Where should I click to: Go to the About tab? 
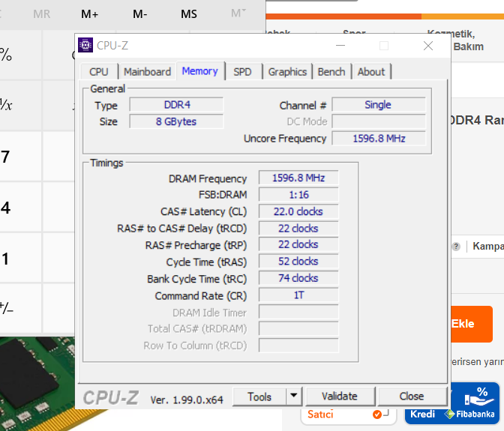tap(371, 72)
